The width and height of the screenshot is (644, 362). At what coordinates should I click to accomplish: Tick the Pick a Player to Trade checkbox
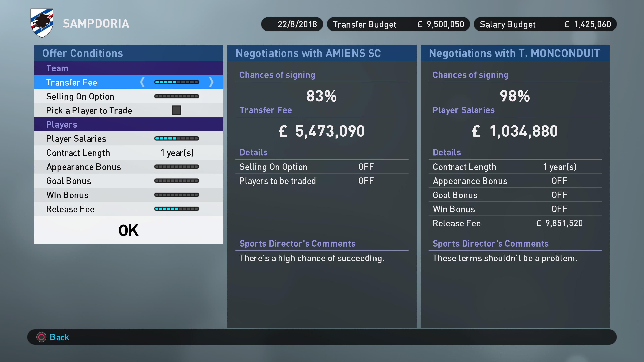(176, 110)
